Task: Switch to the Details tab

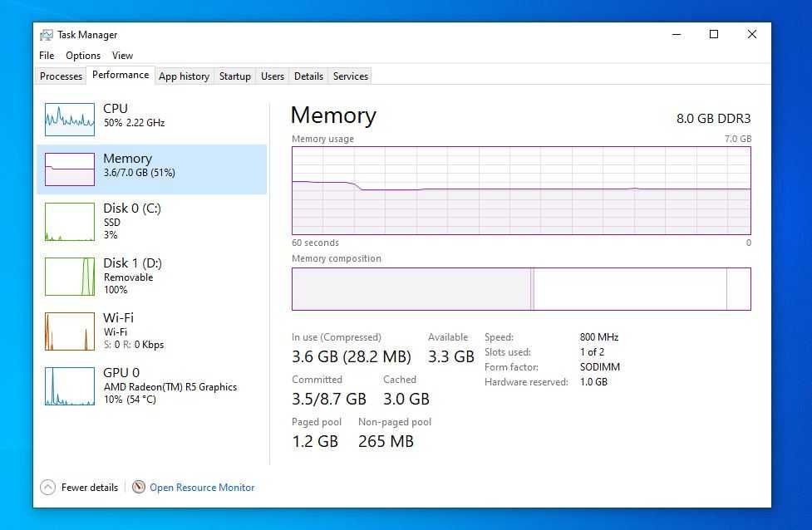Action: tap(308, 76)
